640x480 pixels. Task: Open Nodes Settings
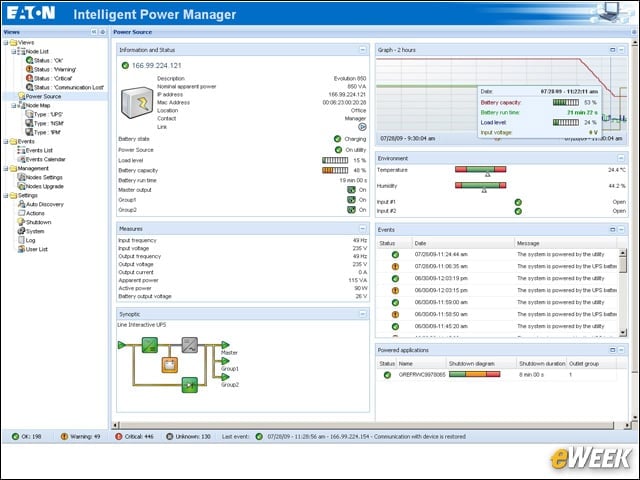click(40, 177)
